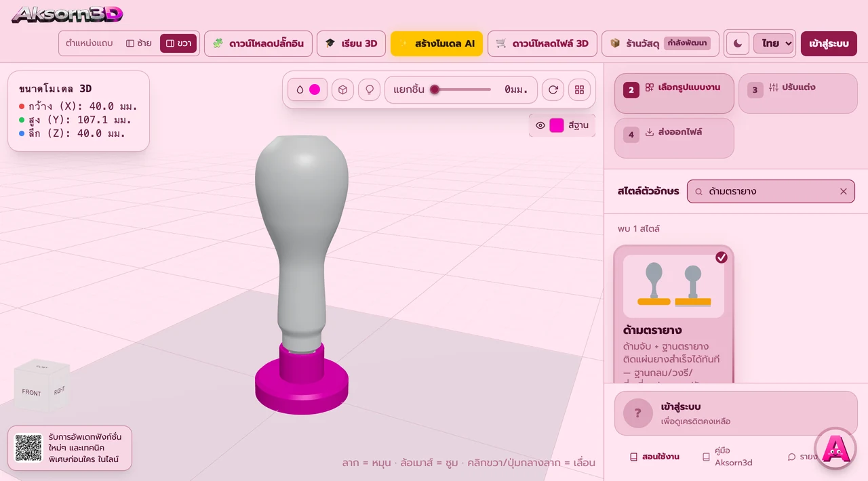
Task: Set toolbar position to right (ขวา)
Action: (x=178, y=43)
